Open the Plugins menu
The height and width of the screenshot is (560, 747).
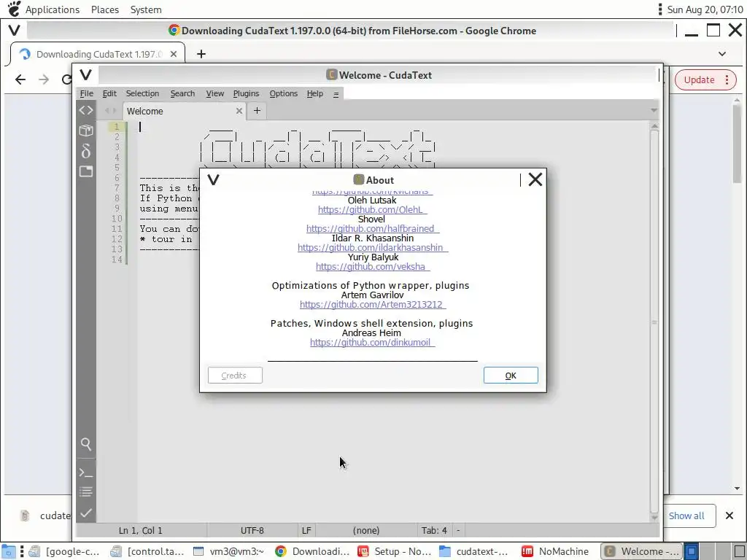(246, 93)
